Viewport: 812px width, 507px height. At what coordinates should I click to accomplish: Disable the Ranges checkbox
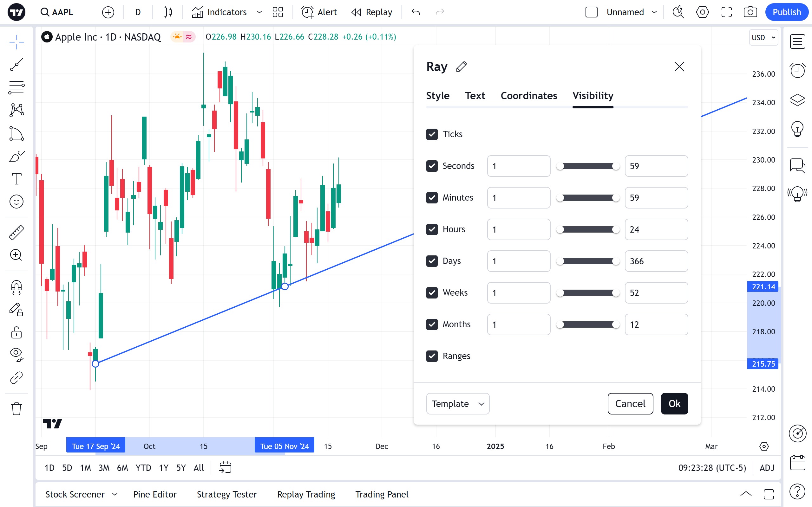pos(432,356)
